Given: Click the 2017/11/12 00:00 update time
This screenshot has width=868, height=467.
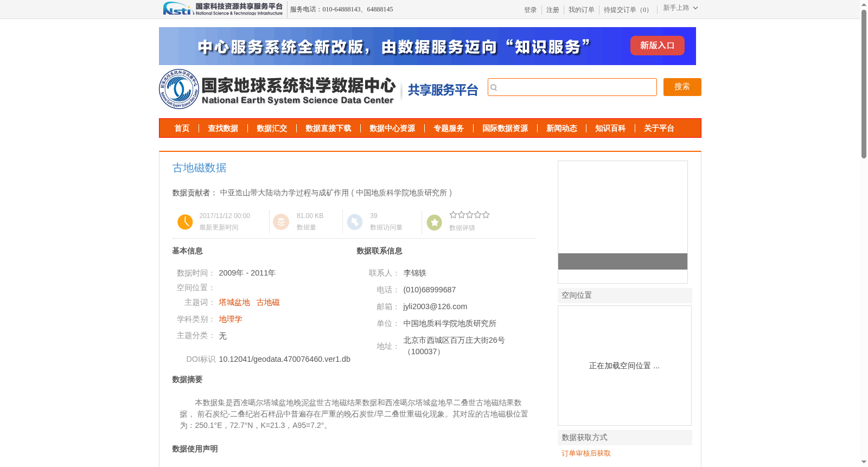Looking at the screenshot, I should click(225, 216).
